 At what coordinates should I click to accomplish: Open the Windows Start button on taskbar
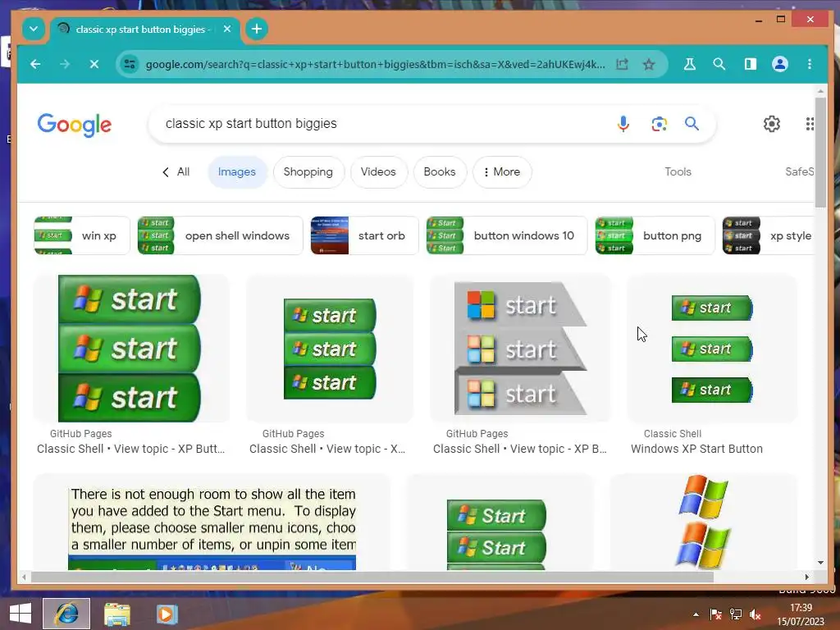[x=21, y=614]
